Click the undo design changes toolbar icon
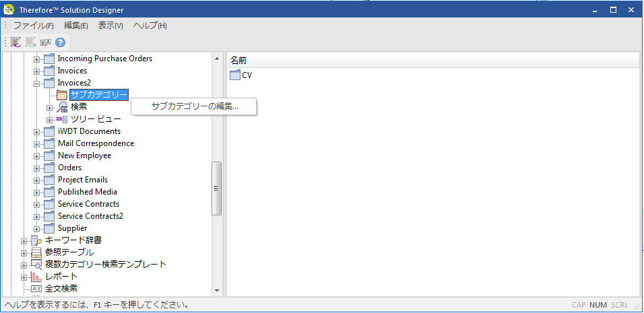Image resolution: width=644 pixels, height=313 pixels. (x=15, y=42)
